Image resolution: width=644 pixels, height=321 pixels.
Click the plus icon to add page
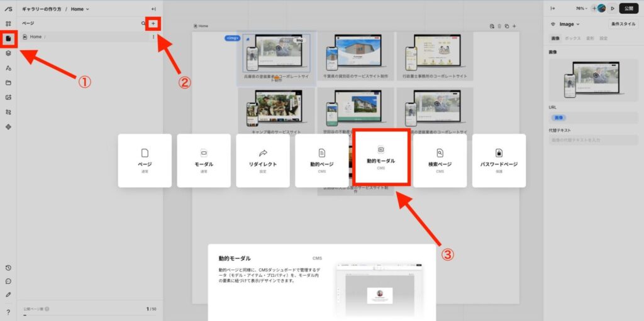153,23
